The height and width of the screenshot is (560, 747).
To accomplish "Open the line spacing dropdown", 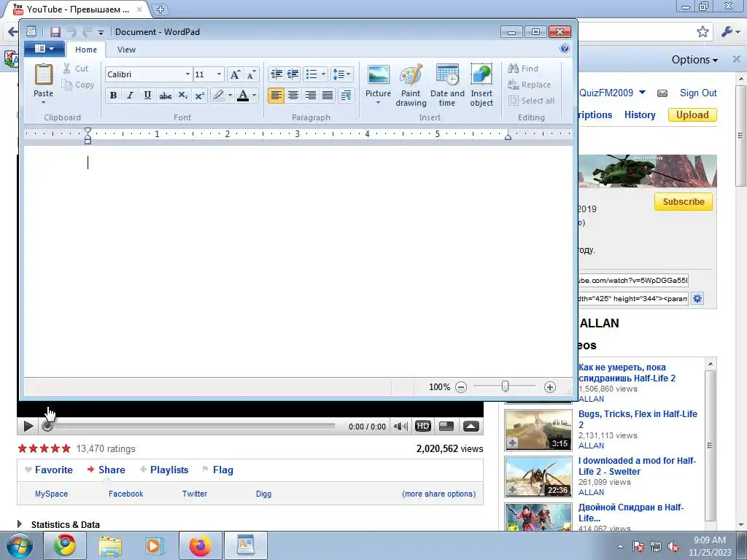I will [341, 74].
